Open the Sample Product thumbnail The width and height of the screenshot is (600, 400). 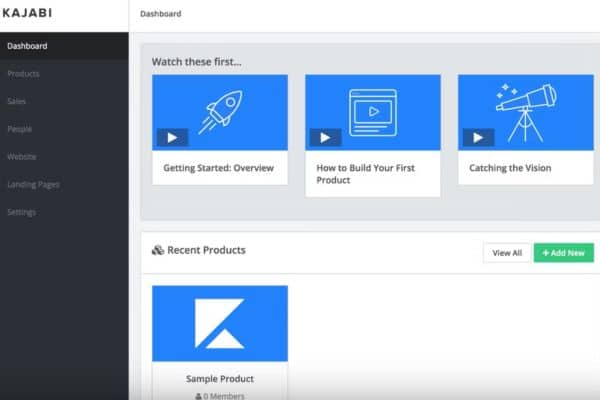[x=220, y=323]
